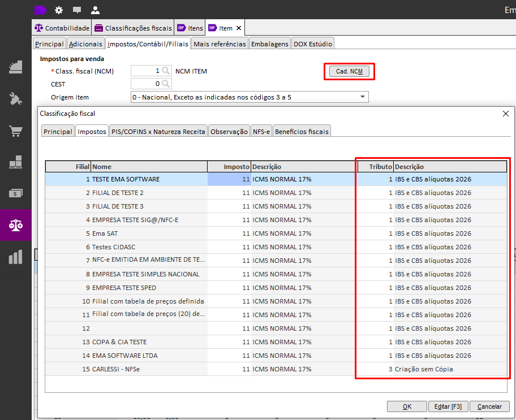Expand the Origem item dropdown
This screenshot has width=516, height=420.
tap(362, 97)
